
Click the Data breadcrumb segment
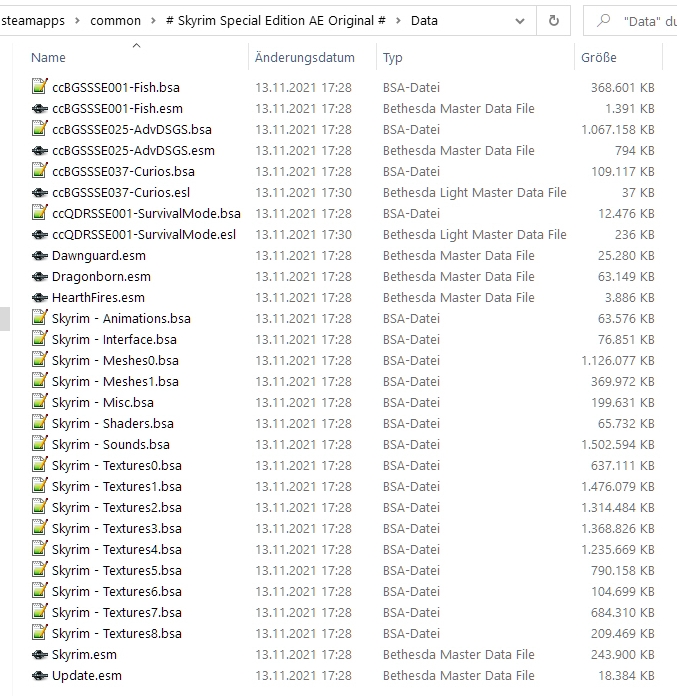click(424, 20)
